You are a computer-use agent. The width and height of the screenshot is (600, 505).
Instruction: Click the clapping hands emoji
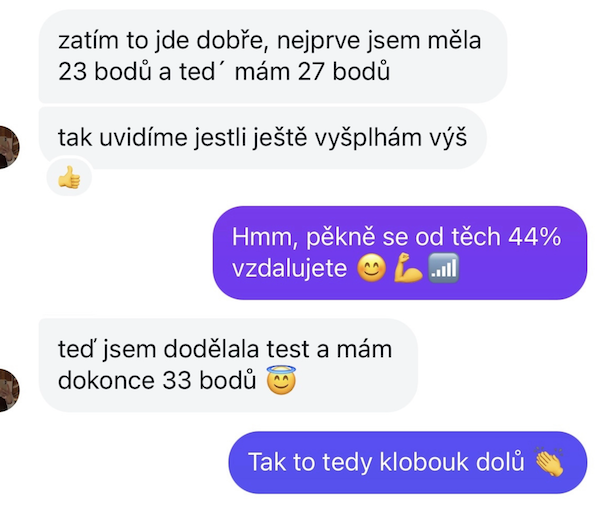[x=549, y=462]
